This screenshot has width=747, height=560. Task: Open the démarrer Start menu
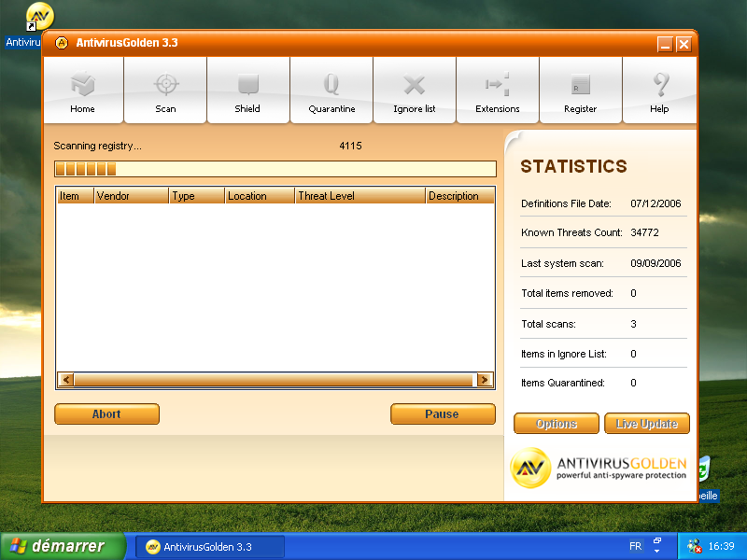pyautogui.click(x=63, y=546)
